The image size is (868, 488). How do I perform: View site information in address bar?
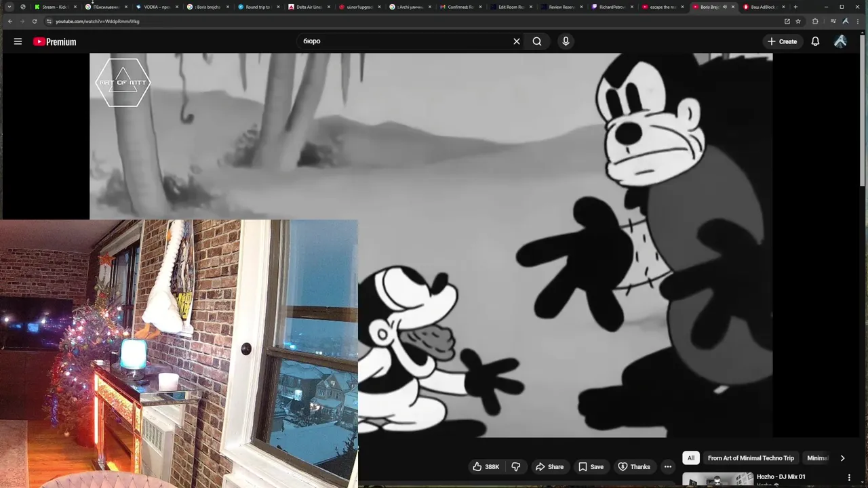49,21
